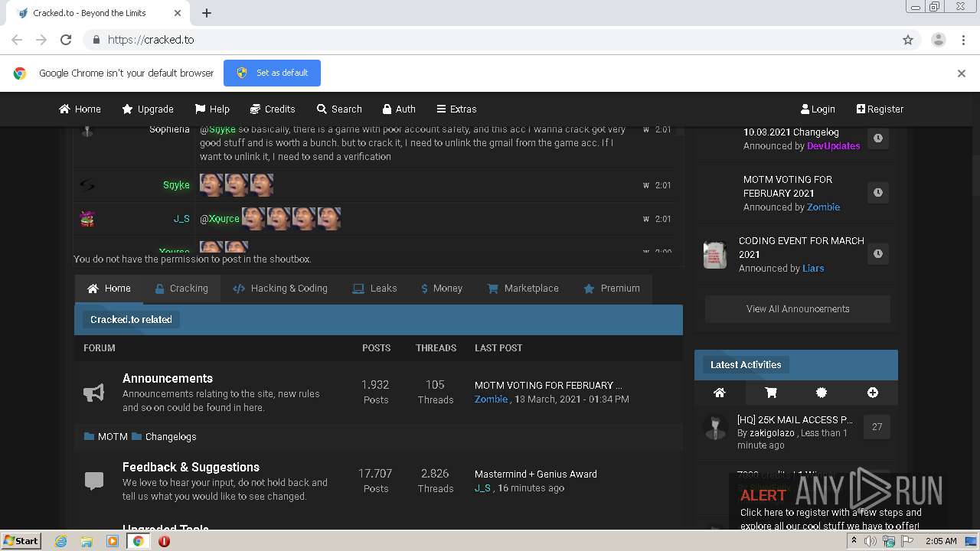
Task: Switch to the Money forum tab
Action: coord(442,289)
